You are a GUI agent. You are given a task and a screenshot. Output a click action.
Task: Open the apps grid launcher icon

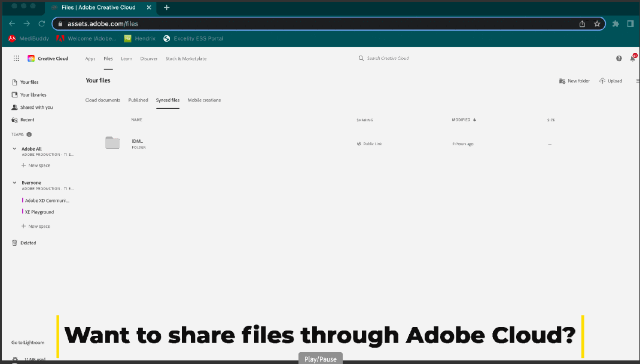pyautogui.click(x=16, y=59)
